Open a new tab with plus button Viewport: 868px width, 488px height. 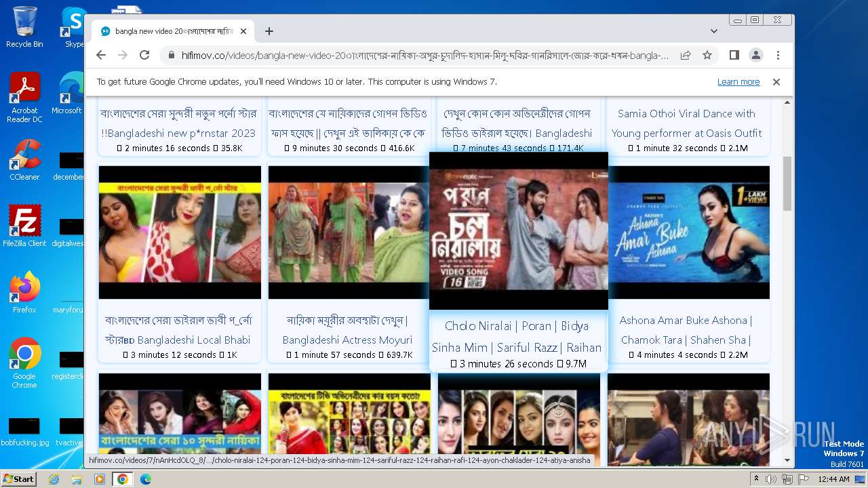coord(269,31)
